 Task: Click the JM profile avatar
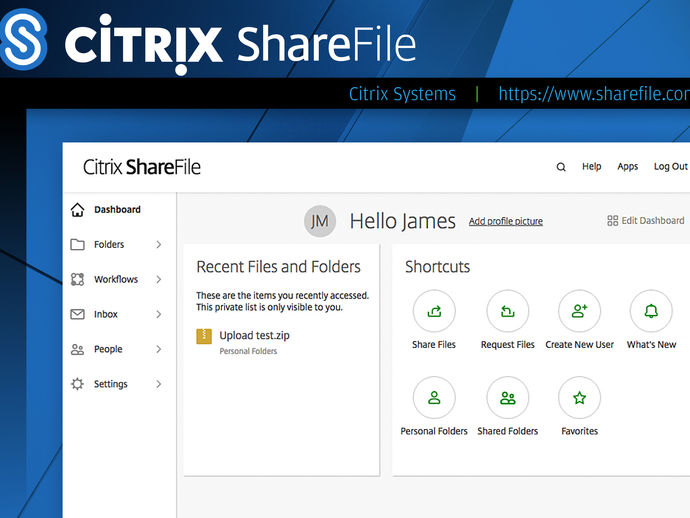[320, 221]
